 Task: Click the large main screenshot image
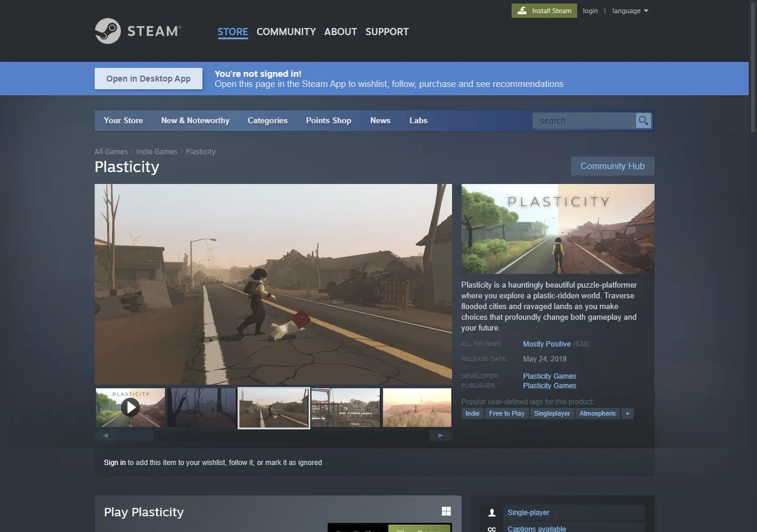pyautogui.click(x=273, y=284)
